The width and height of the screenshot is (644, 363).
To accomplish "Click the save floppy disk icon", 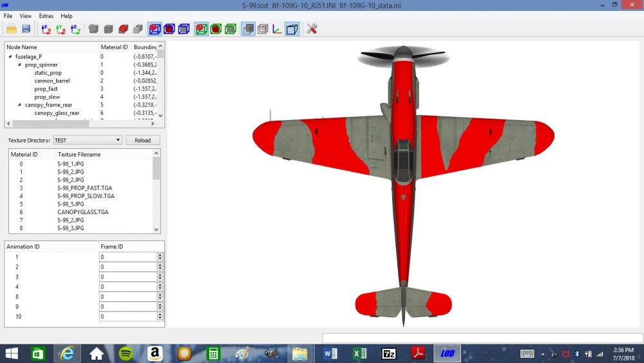I will tap(26, 29).
